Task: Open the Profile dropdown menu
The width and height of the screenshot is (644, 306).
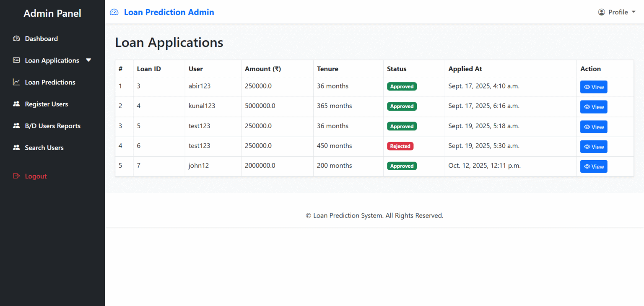Action: tap(617, 12)
